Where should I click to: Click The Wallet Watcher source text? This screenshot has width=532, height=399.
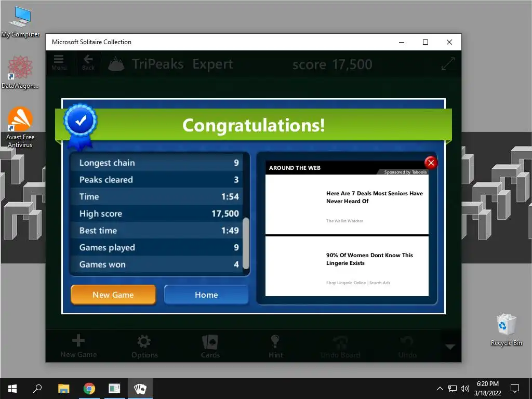click(344, 221)
